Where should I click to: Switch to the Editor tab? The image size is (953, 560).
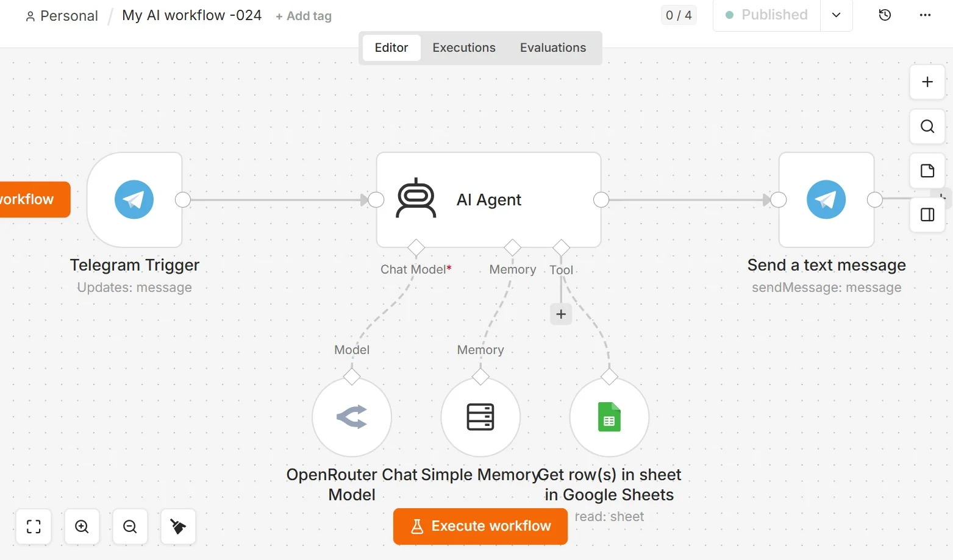click(391, 48)
